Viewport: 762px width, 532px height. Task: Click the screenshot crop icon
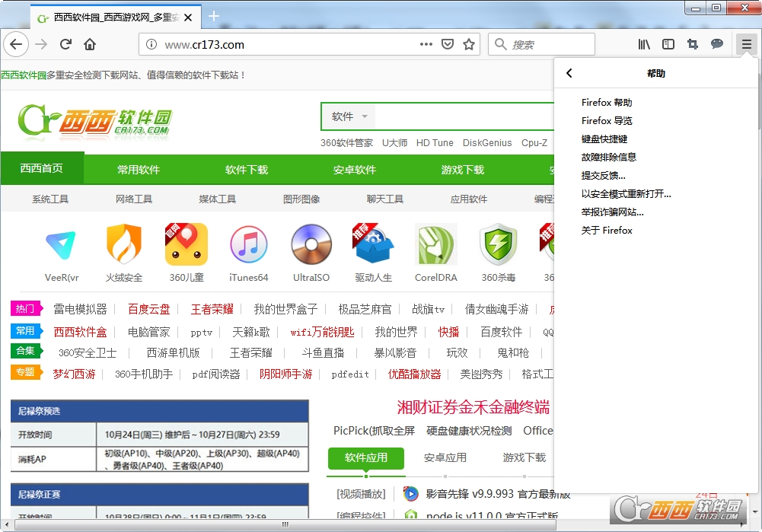[x=693, y=45]
